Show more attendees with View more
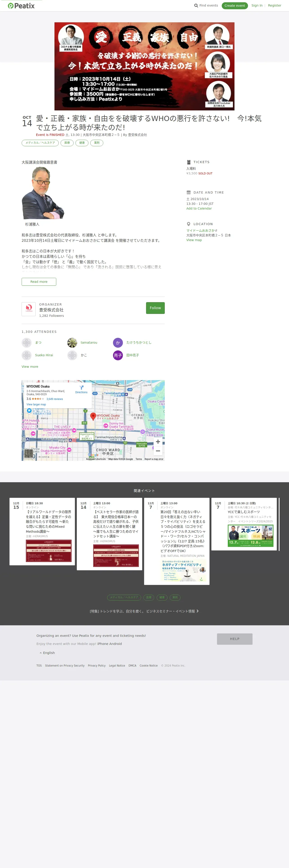 30,367
